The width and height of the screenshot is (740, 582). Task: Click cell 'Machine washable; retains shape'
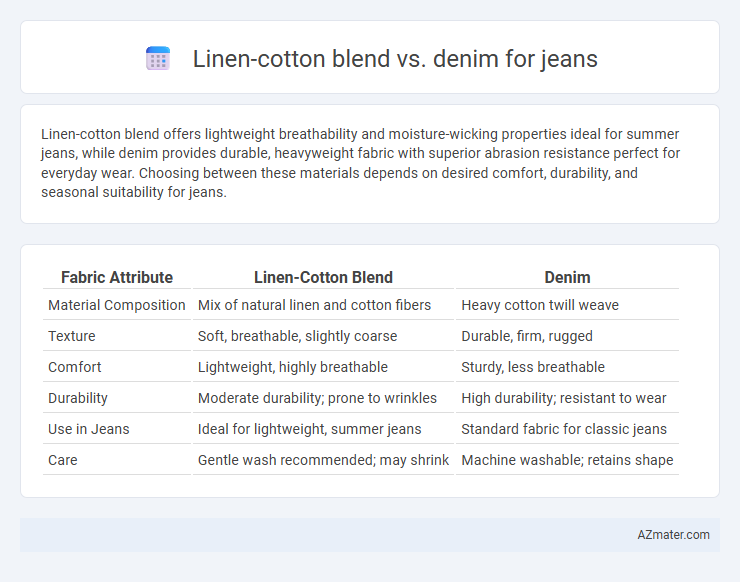click(567, 460)
